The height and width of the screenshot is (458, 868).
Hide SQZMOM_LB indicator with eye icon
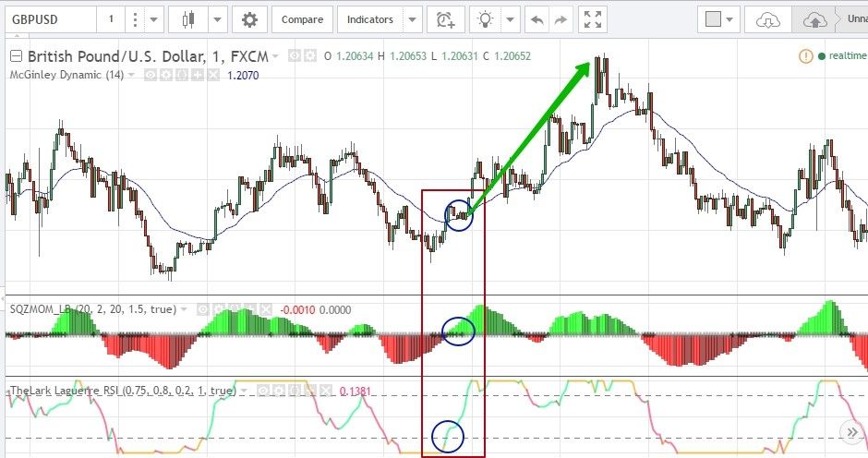(x=204, y=309)
